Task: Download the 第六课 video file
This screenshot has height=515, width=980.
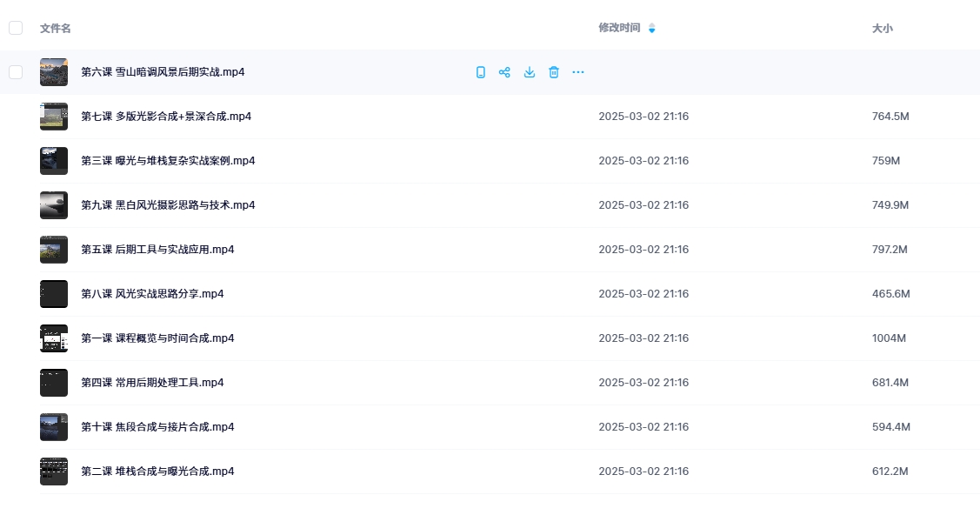Action: [529, 72]
